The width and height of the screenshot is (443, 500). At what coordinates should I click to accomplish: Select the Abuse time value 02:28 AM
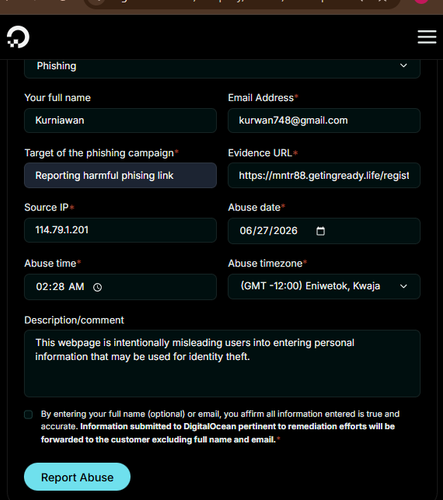[60, 287]
